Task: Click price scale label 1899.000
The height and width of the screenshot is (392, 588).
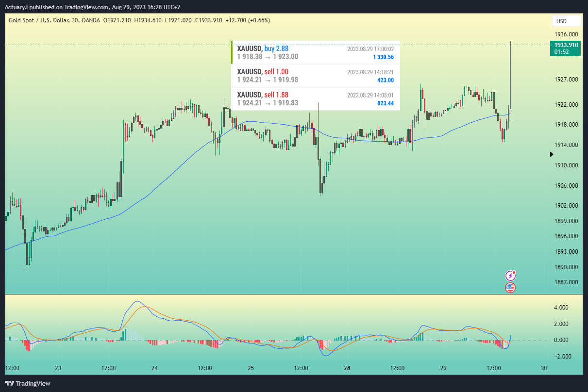Action: click(566, 221)
